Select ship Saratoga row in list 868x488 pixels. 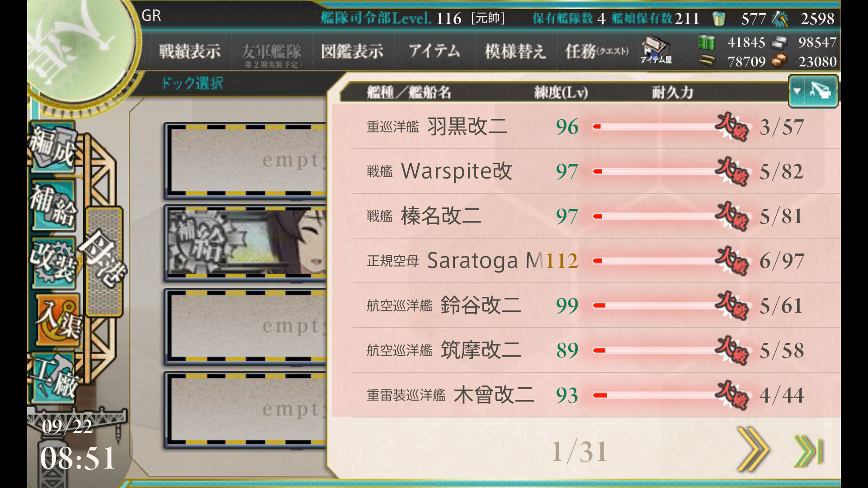pos(586,261)
